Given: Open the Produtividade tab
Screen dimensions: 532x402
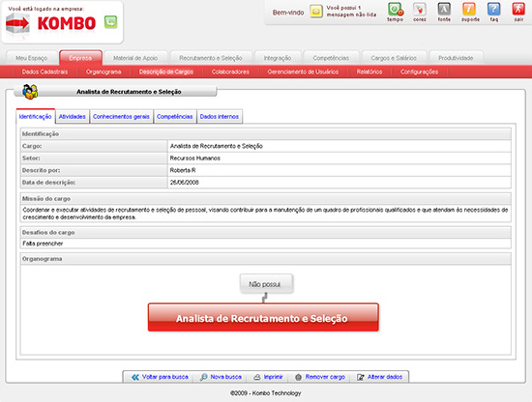Looking at the screenshot, I should point(456,58).
